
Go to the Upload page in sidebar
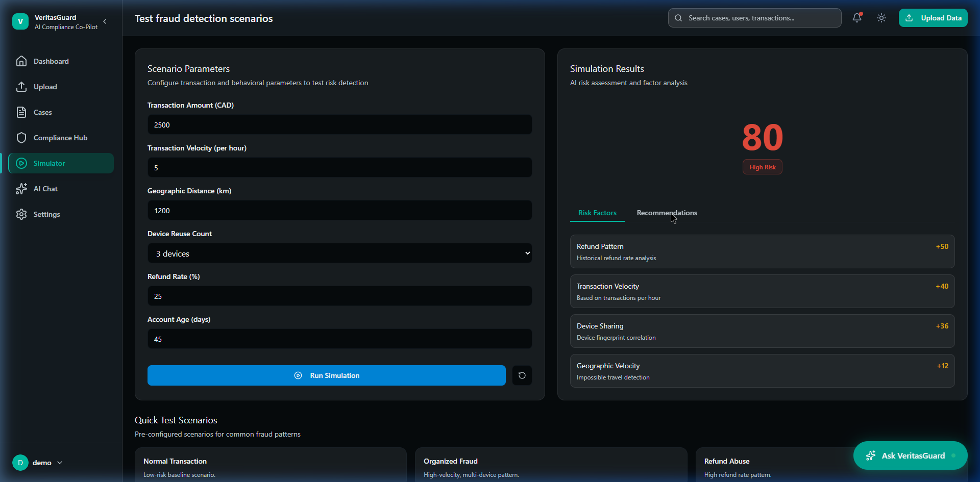tap(45, 87)
